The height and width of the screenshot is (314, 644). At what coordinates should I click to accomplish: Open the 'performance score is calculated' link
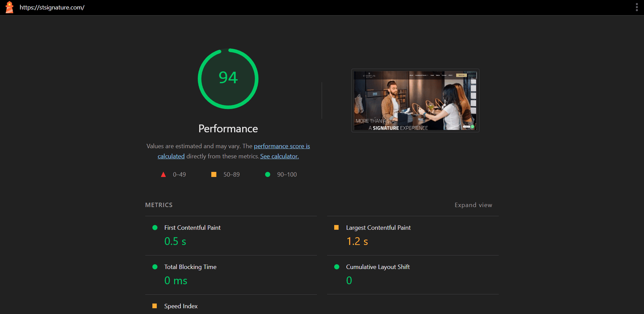pyautogui.click(x=282, y=146)
